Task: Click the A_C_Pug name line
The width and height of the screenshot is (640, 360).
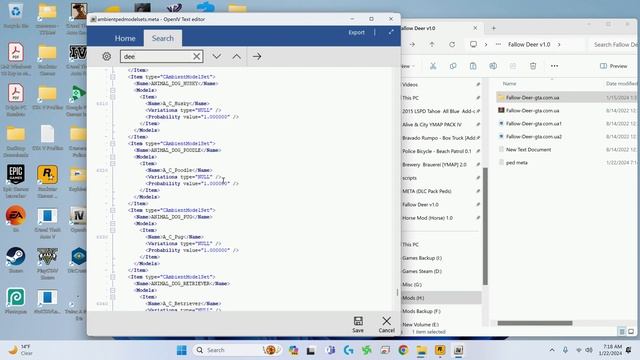Action: (175, 237)
